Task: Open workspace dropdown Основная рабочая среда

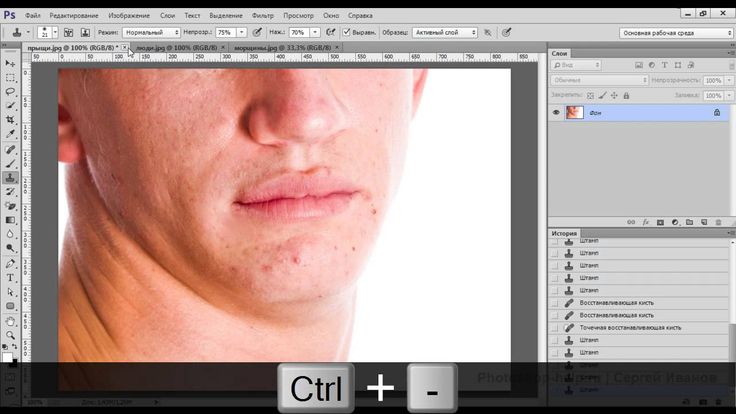Action: pyautogui.click(x=675, y=33)
